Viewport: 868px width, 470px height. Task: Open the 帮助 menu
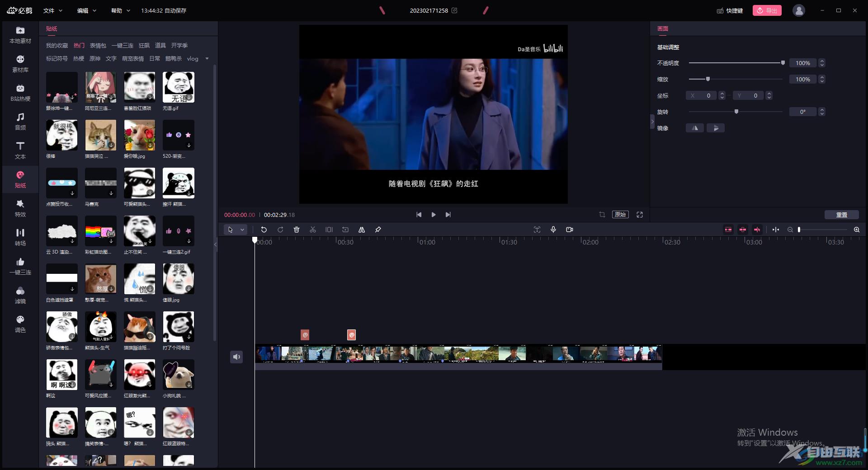coord(121,10)
